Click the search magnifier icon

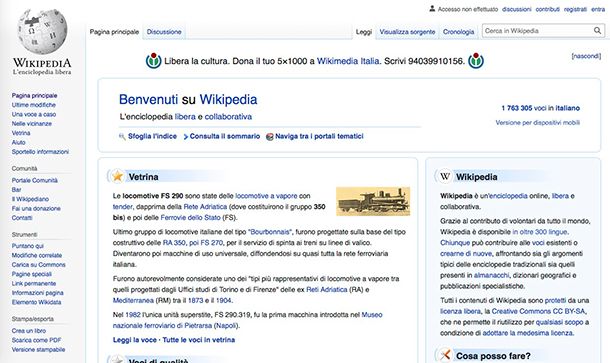click(x=597, y=31)
